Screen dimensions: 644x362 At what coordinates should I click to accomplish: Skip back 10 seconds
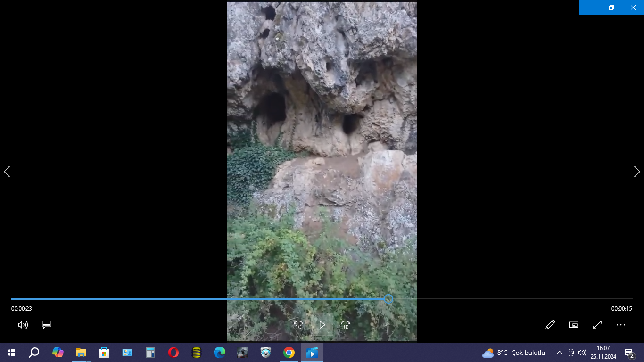[298, 325]
